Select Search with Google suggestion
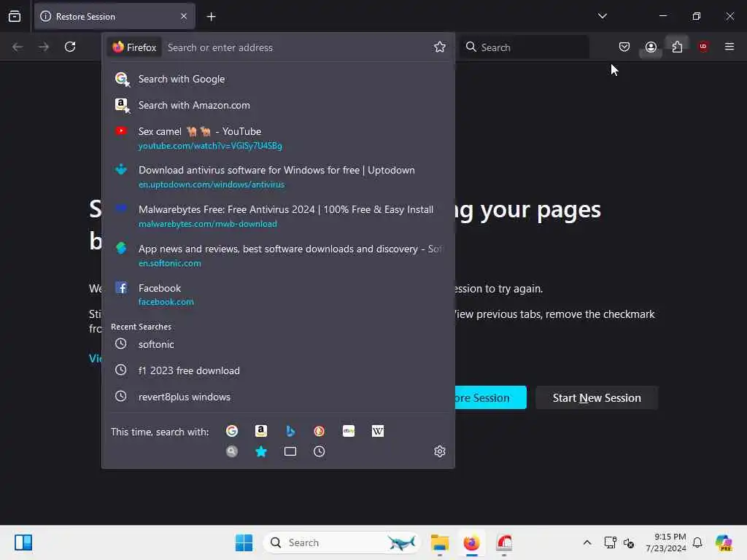 [x=278, y=79]
